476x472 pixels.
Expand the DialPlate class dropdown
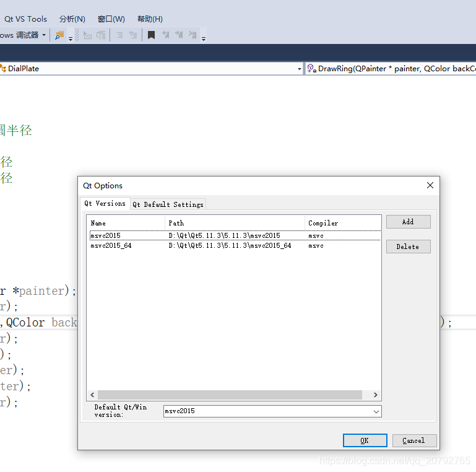click(x=300, y=69)
